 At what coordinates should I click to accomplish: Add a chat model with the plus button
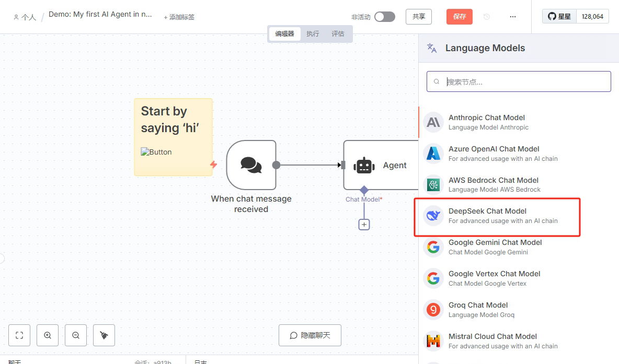click(x=364, y=225)
